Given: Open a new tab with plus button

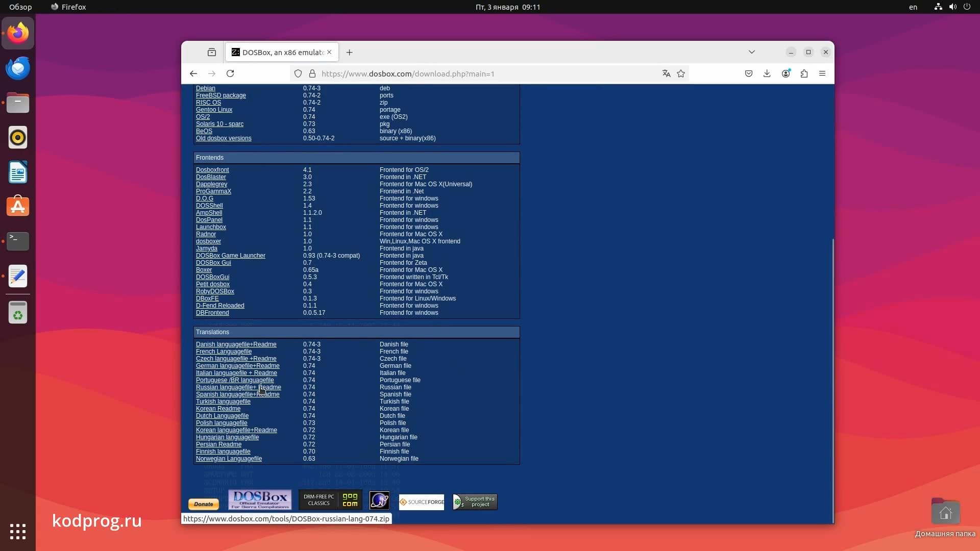Looking at the screenshot, I should click(349, 52).
